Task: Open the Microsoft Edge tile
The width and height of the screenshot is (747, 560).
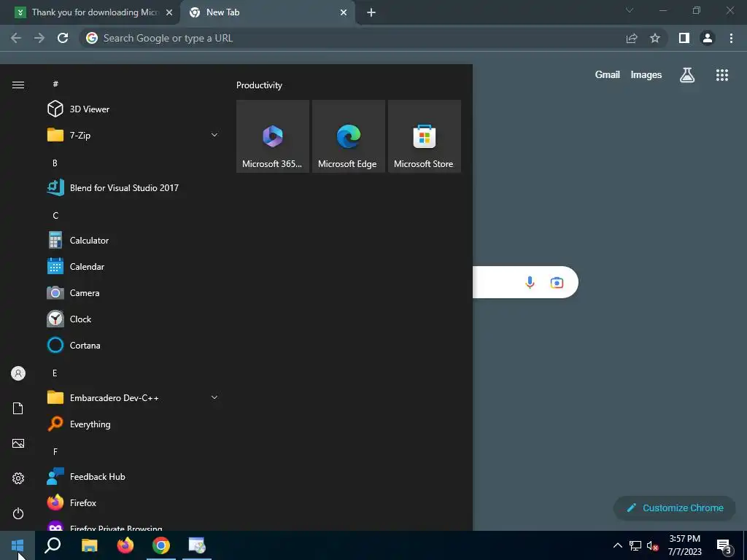Action: tap(348, 136)
